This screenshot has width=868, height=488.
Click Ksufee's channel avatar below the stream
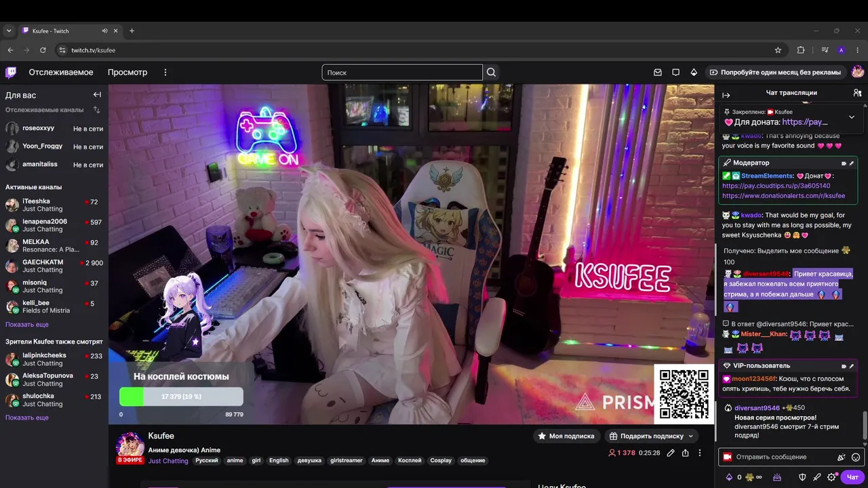pyautogui.click(x=130, y=446)
